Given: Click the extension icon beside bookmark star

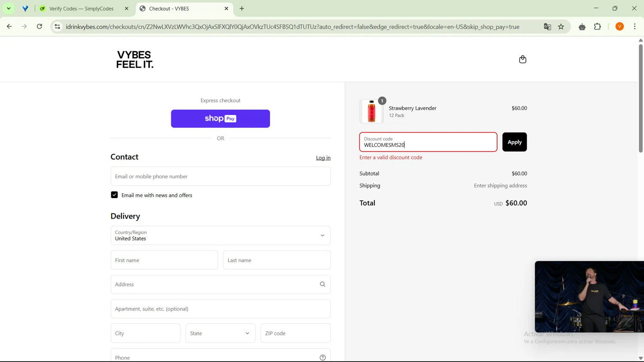Looking at the screenshot, I should pos(582,27).
